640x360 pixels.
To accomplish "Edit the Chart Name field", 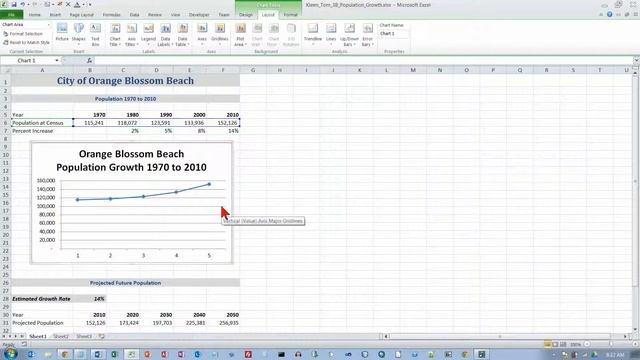I will tap(393, 33).
